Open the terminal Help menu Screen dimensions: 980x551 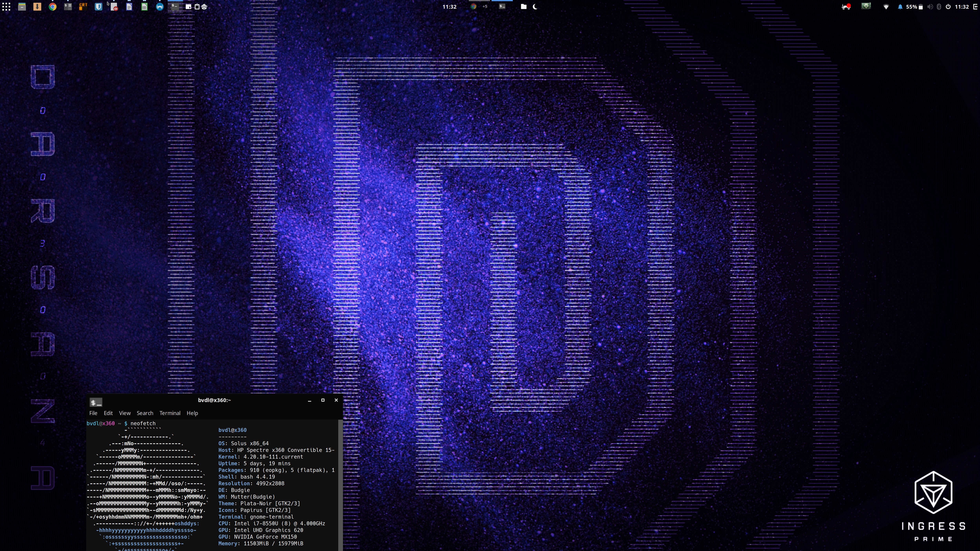[x=192, y=413]
